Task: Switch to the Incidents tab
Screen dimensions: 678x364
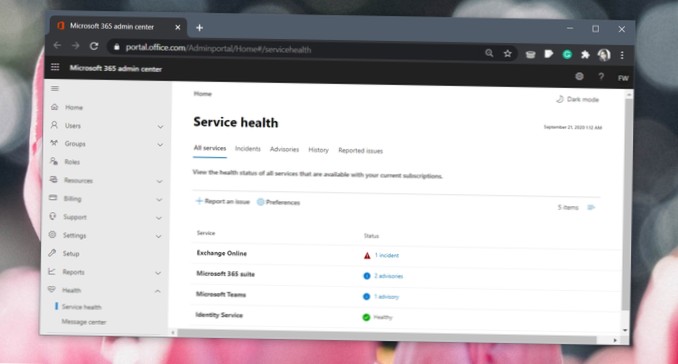Action: [248, 149]
